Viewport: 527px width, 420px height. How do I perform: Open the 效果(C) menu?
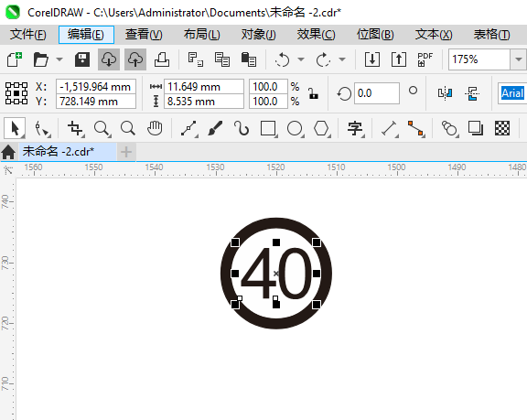pos(316,35)
